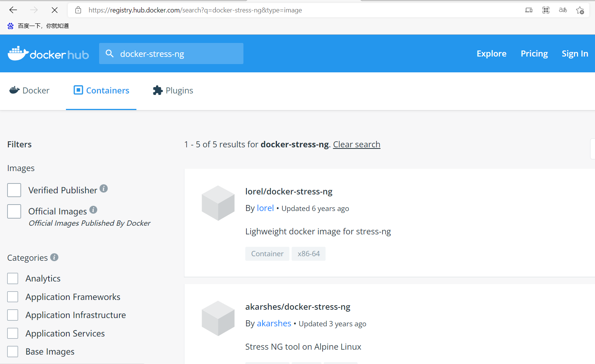Switch to the Containers tab

(x=101, y=90)
